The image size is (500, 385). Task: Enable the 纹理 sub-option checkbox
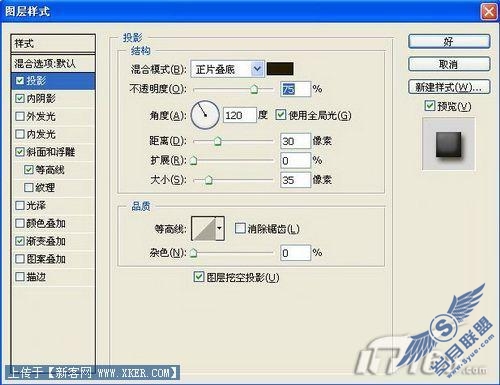(29, 187)
